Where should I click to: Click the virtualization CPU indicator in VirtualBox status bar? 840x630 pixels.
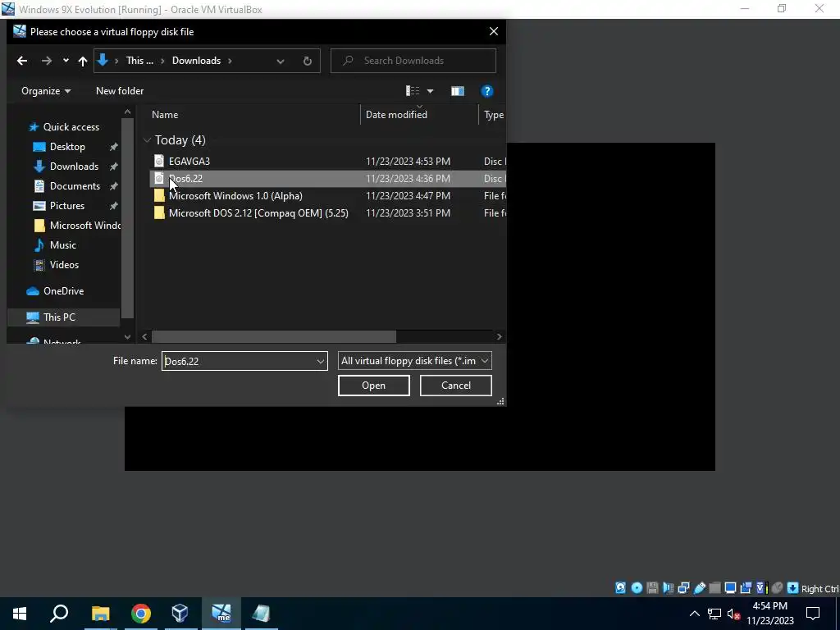point(761,587)
